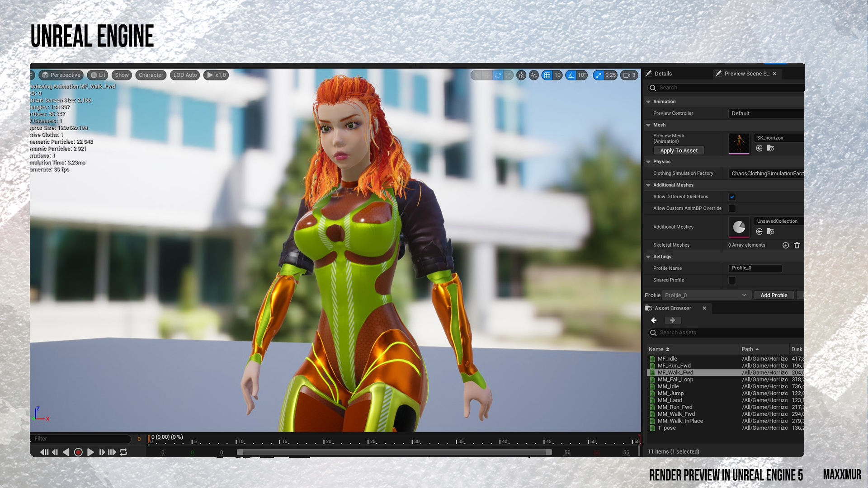Remove all Skeletal Meshes array elements
Viewport: 868px width, 488px height.
[x=797, y=245]
